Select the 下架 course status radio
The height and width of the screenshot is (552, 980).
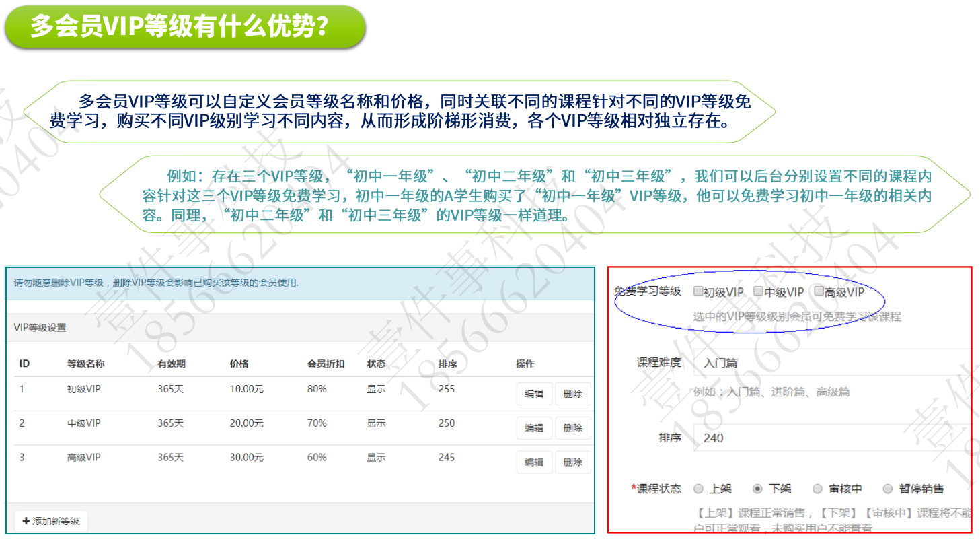(757, 489)
